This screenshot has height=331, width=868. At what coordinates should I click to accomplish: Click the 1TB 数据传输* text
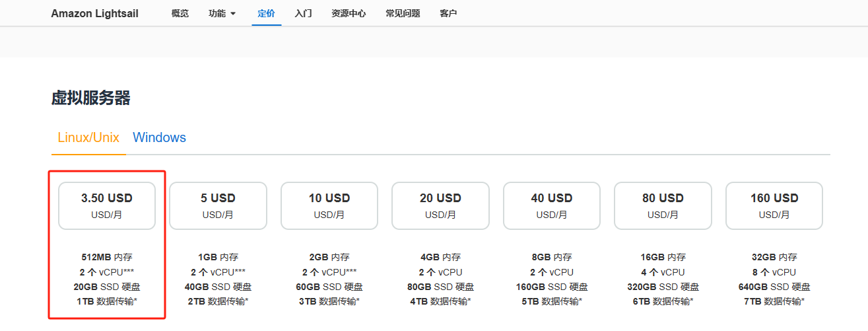[107, 301]
